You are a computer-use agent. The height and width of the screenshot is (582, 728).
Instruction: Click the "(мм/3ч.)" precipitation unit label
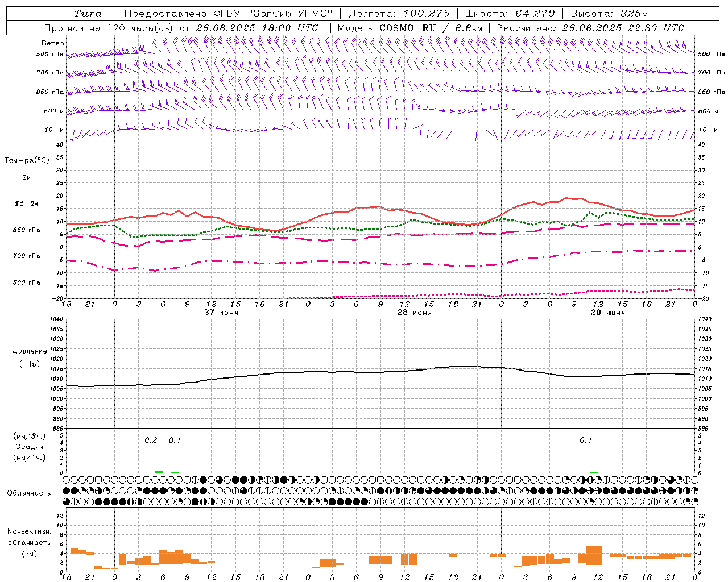pos(29,436)
